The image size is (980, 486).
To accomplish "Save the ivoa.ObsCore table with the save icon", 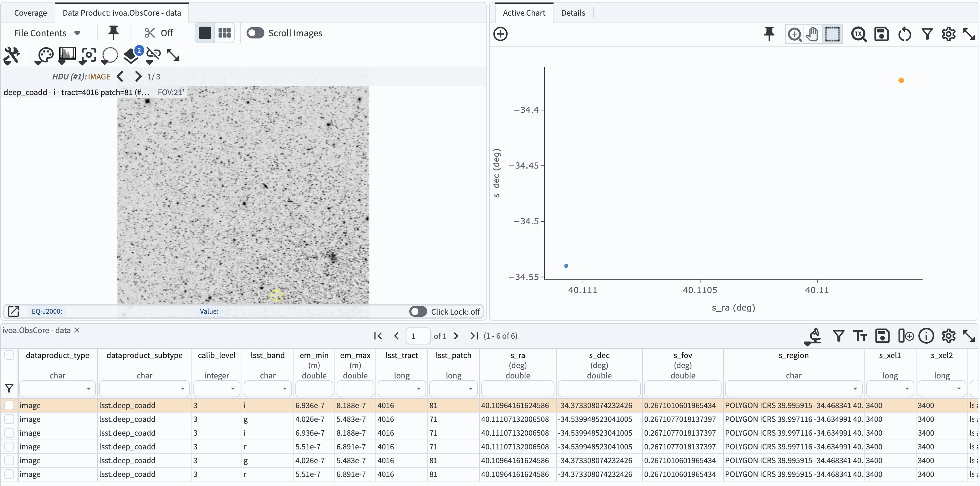I will 883,336.
